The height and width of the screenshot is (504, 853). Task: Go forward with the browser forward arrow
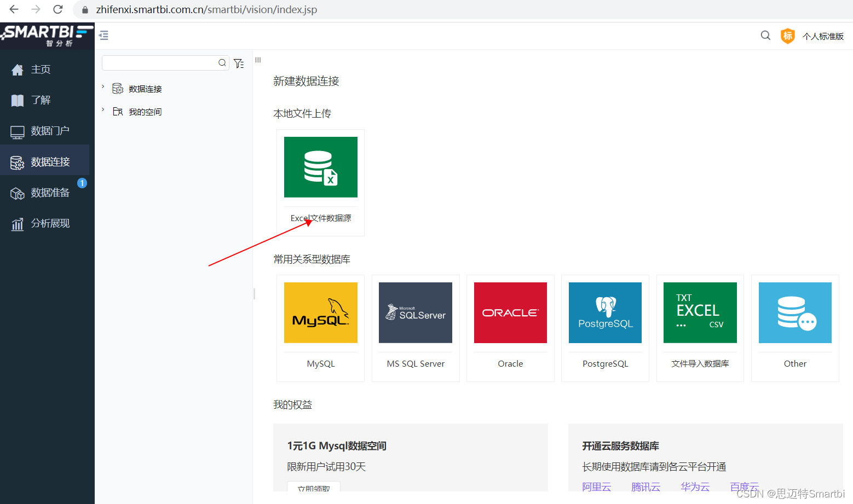(36, 9)
